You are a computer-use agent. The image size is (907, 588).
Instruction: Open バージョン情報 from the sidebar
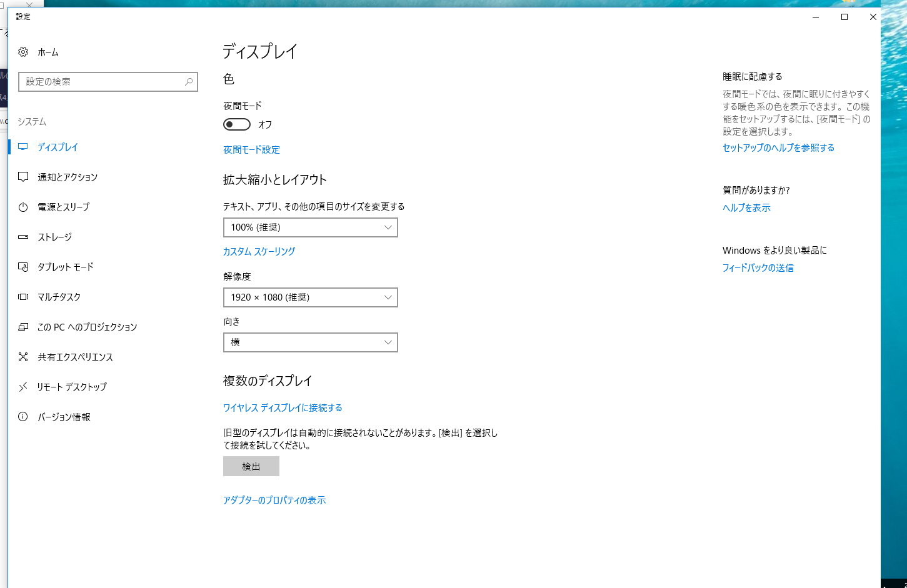pyautogui.click(x=64, y=417)
